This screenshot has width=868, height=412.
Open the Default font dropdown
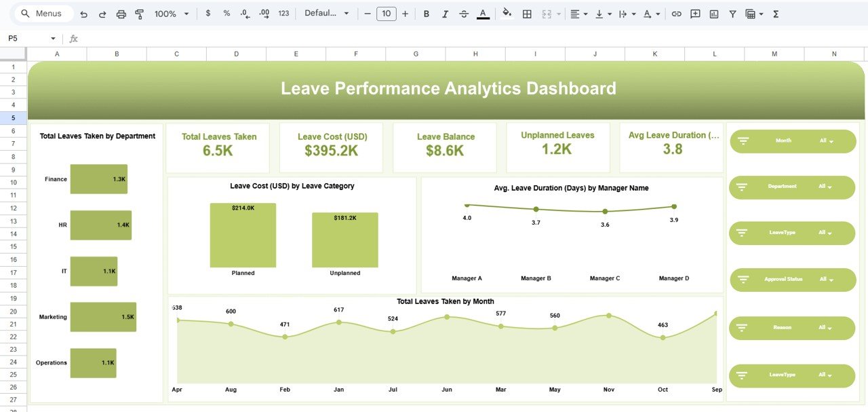[x=328, y=14]
